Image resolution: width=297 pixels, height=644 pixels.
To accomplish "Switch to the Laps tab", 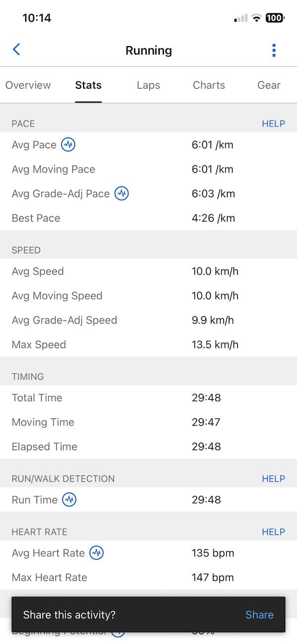I will pyautogui.click(x=148, y=85).
